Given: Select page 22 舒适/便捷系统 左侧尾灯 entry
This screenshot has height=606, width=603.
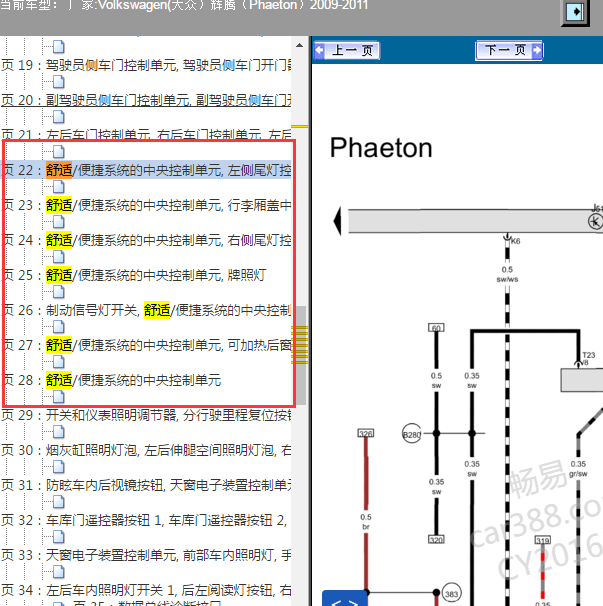Looking at the screenshot, I should tap(146, 170).
